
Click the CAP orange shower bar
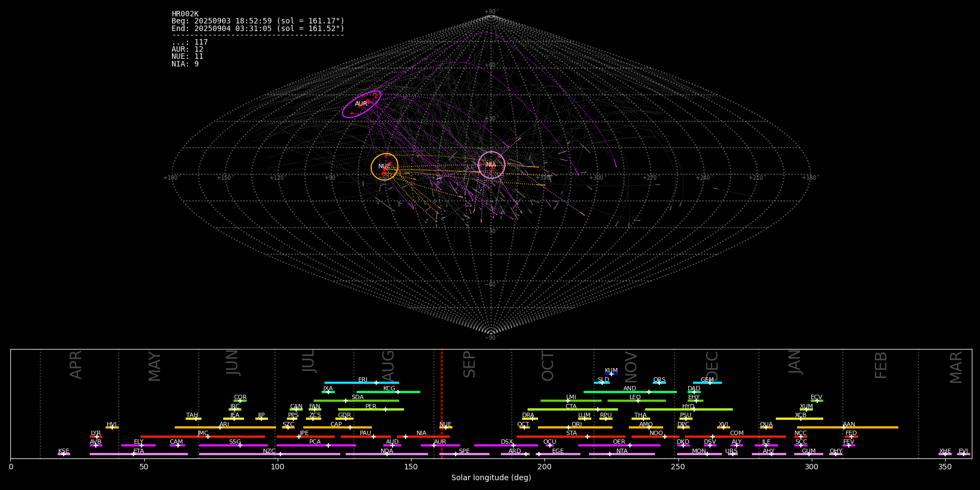tap(338, 427)
